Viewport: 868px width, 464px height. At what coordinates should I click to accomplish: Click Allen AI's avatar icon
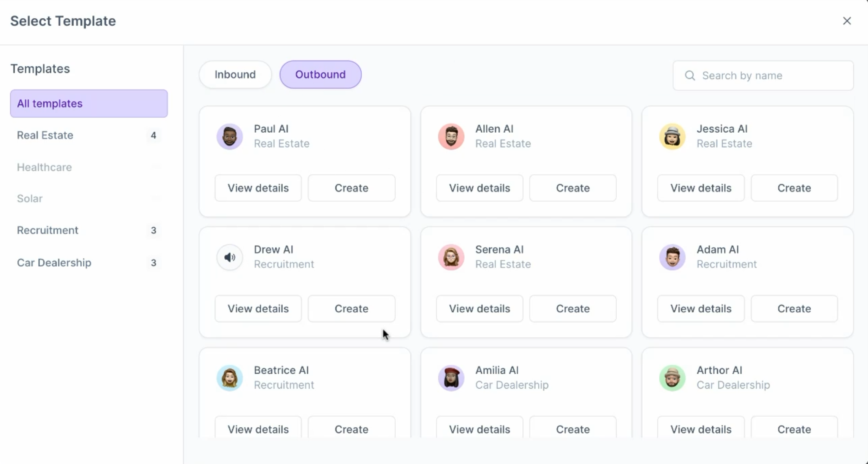point(451,137)
